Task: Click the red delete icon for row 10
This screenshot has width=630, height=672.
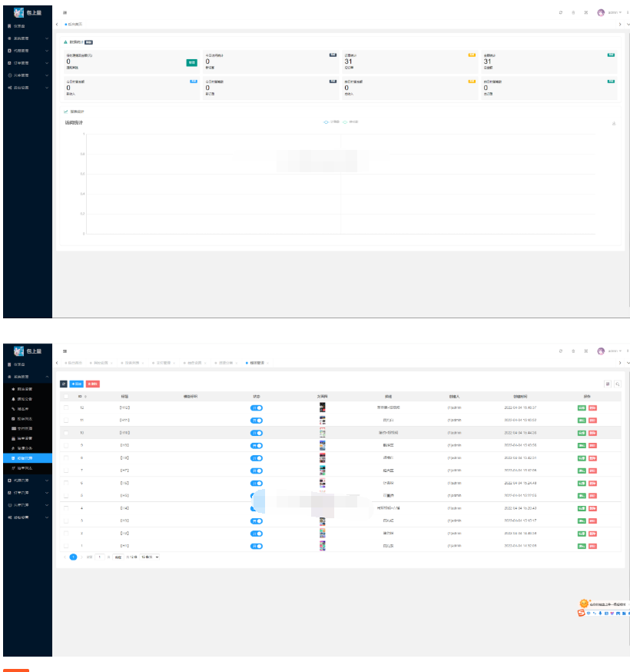Action: pos(592,432)
